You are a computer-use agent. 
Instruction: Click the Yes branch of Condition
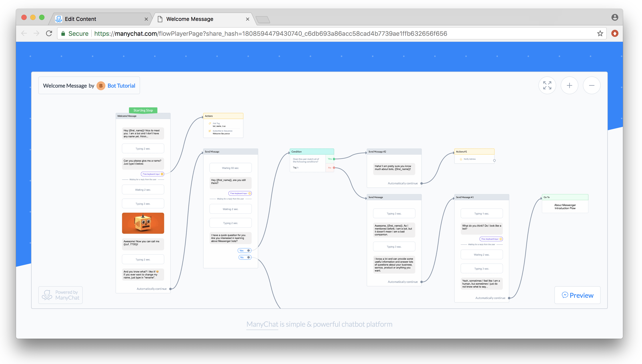[x=330, y=159]
